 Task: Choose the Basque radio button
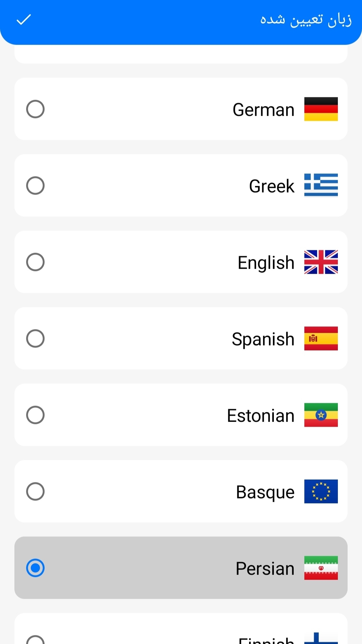pos(35,491)
